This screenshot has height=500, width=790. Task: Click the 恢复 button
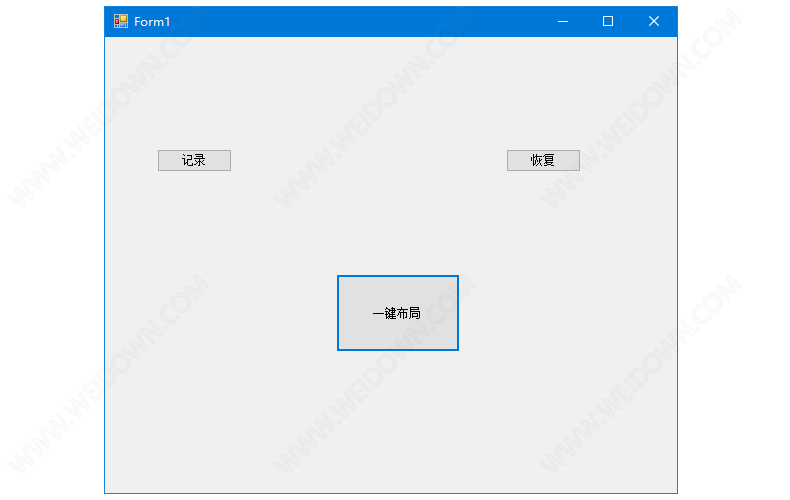click(x=543, y=160)
